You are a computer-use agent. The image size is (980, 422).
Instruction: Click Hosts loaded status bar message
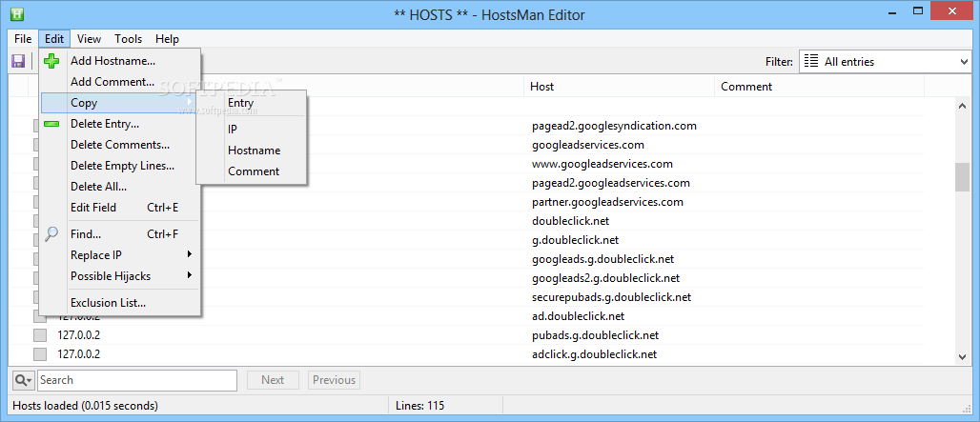click(85, 406)
